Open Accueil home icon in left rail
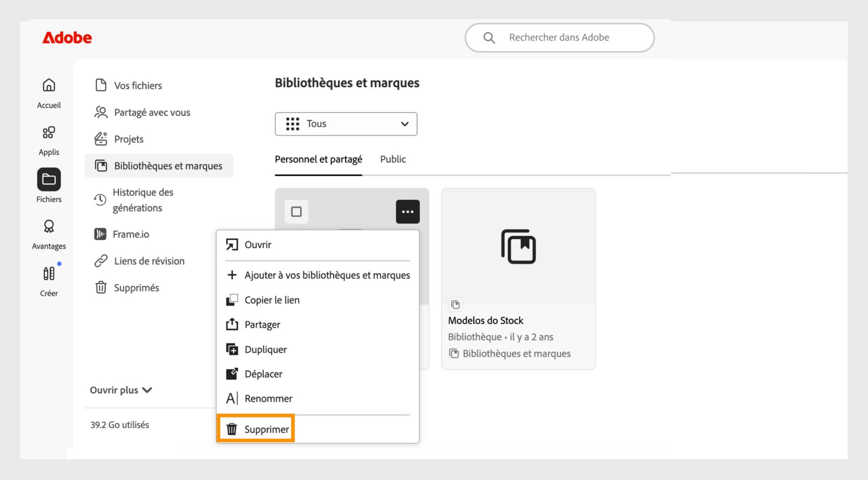 tap(49, 85)
